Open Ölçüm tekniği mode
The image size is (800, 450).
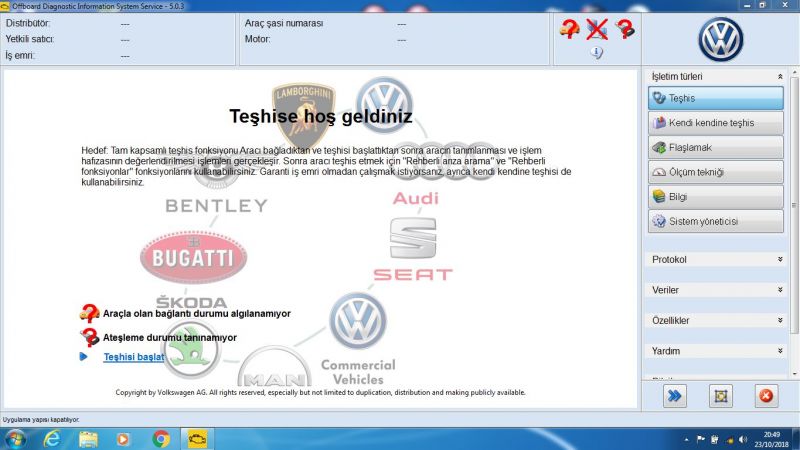pos(715,172)
